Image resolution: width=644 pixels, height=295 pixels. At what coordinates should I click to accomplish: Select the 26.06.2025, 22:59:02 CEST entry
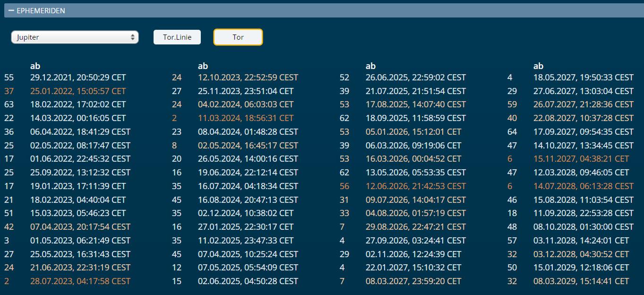pyautogui.click(x=415, y=78)
